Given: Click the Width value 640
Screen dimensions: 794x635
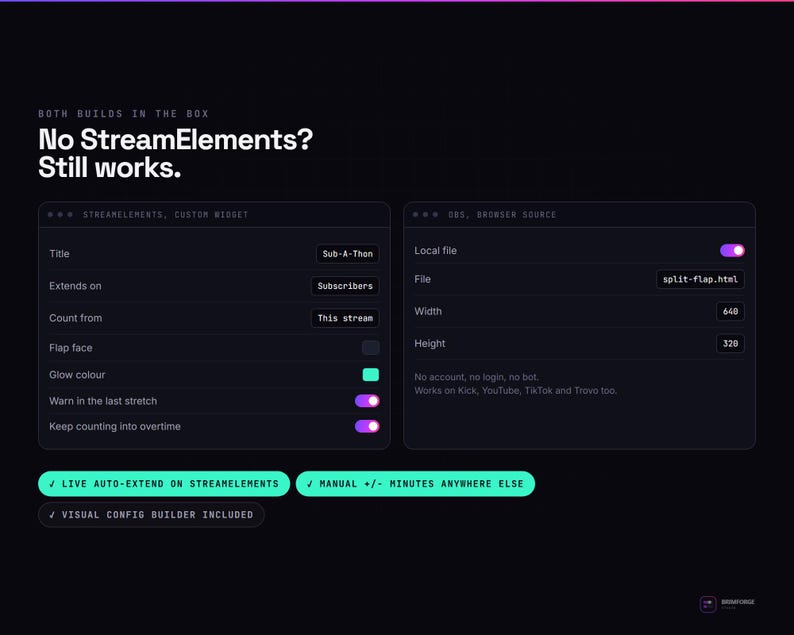Looking at the screenshot, I should tap(730, 311).
